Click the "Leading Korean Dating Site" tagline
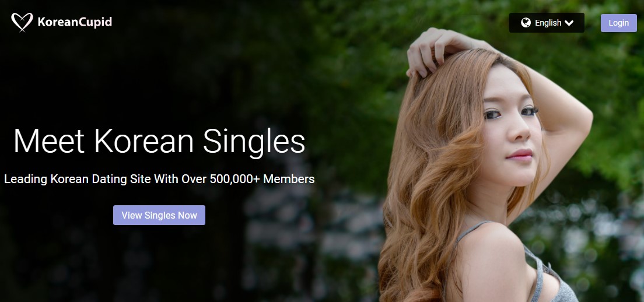Screen dimensions: 644x302 [159, 179]
